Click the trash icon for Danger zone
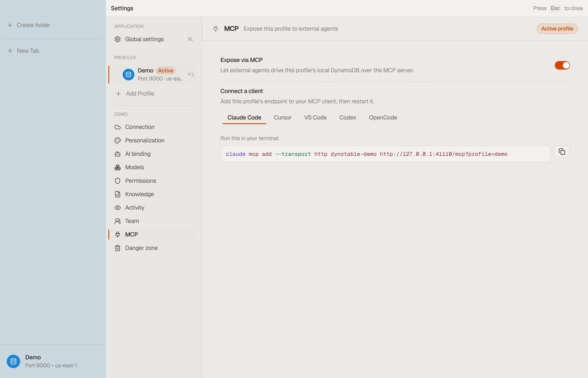The width and height of the screenshot is (588, 378). tap(118, 248)
